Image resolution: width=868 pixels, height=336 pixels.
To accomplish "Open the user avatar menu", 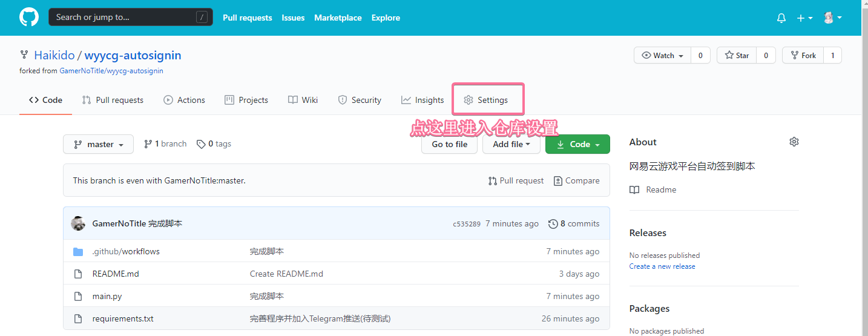I will click(x=833, y=18).
